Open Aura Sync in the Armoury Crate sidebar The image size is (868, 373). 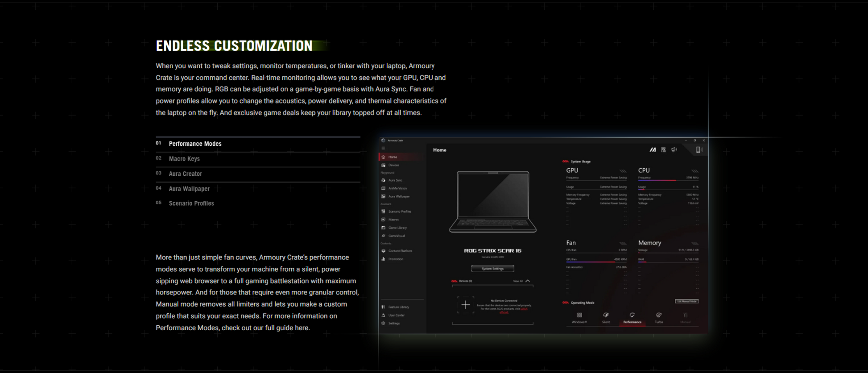tap(395, 180)
